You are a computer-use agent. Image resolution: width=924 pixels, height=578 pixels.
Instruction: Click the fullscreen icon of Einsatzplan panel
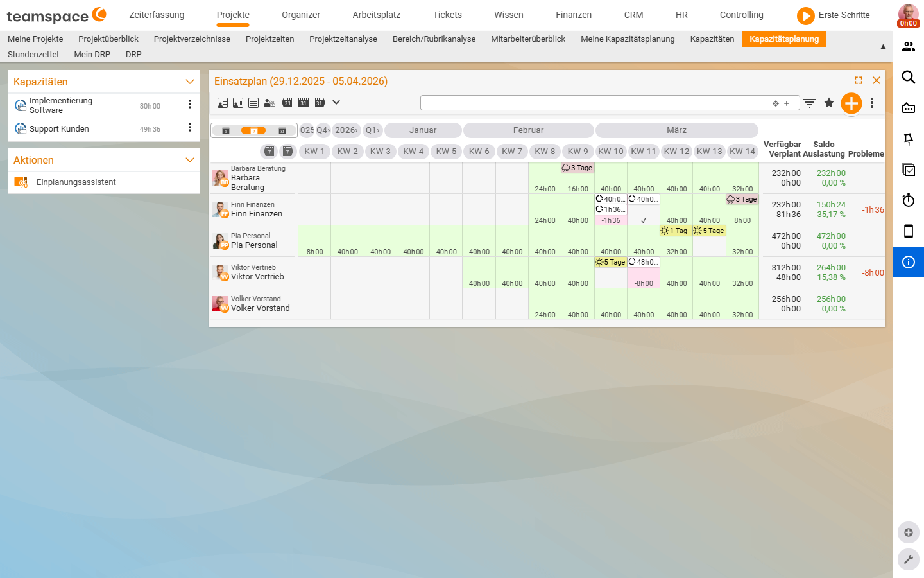pyautogui.click(x=859, y=80)
